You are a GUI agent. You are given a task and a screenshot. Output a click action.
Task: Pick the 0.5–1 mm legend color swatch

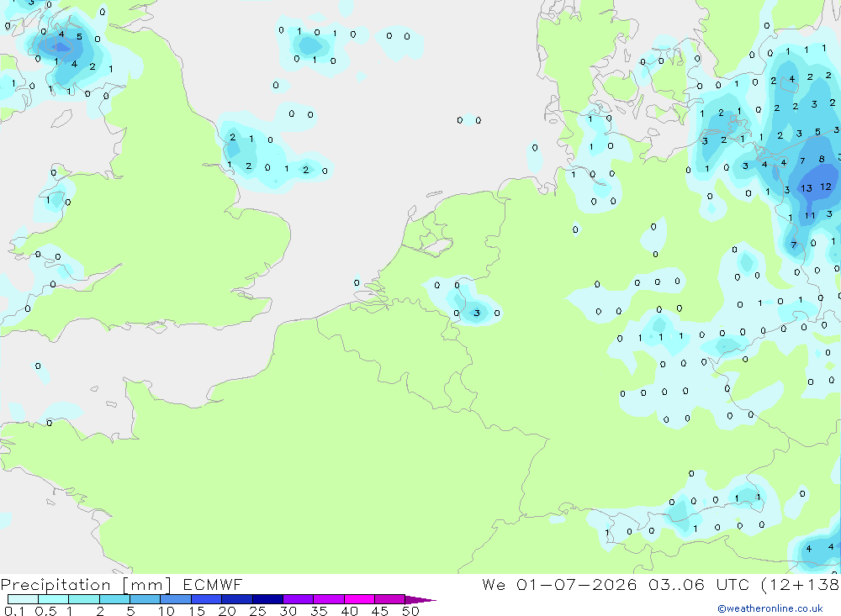coord(54,599)
